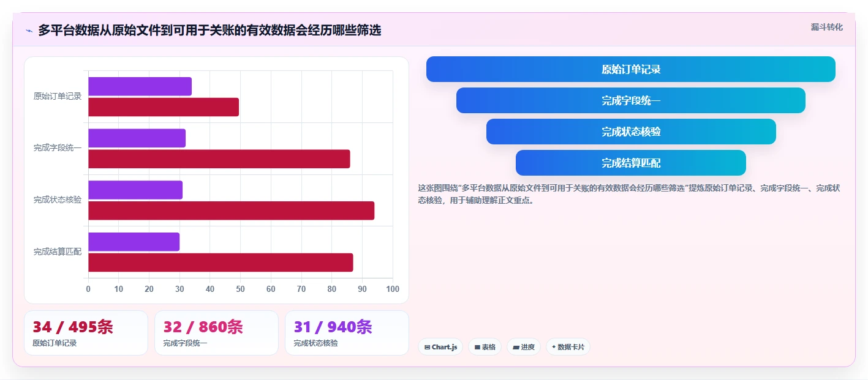Screen dimensions: 868x380
Task: Click the 原始订单记录 caption under 34 / 495条
Action: tap(55, 343)
